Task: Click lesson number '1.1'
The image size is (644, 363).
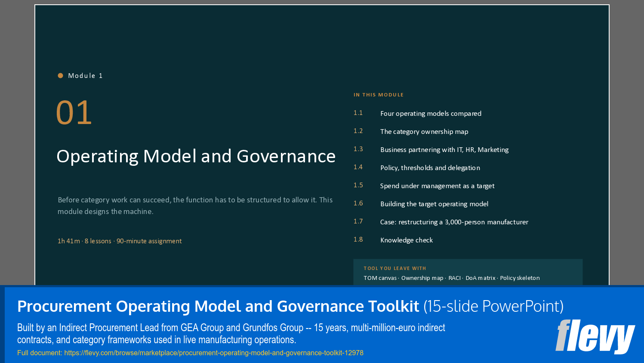Action: [x=358, y=113]
